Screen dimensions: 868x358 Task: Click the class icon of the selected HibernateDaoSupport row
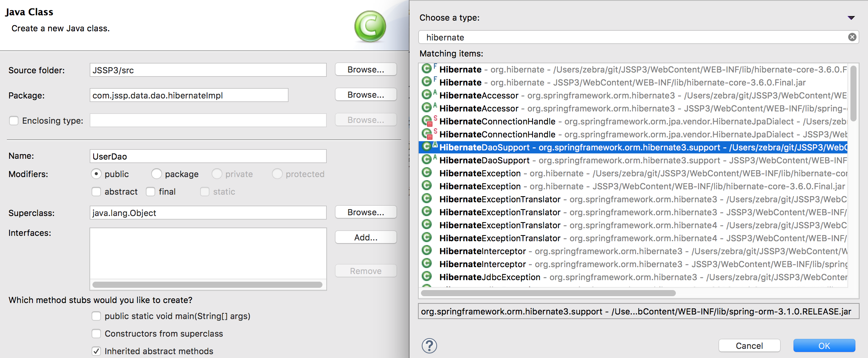click(x=427, y=147)
